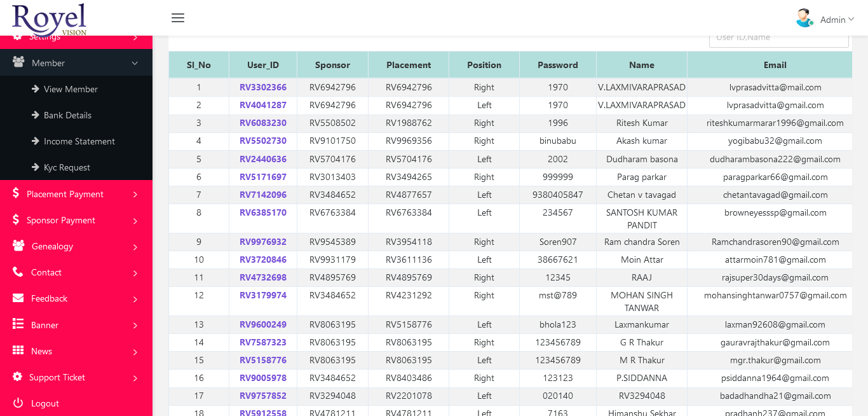Screen dimensions: 868x416
Task: Click the Placement column header
Action: [x=409, y=65]
